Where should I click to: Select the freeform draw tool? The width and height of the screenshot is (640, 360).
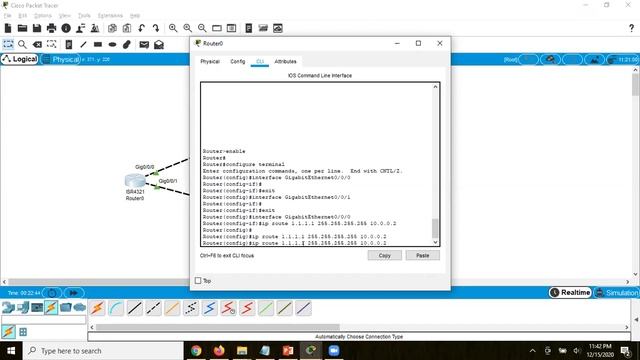point(127,44)
